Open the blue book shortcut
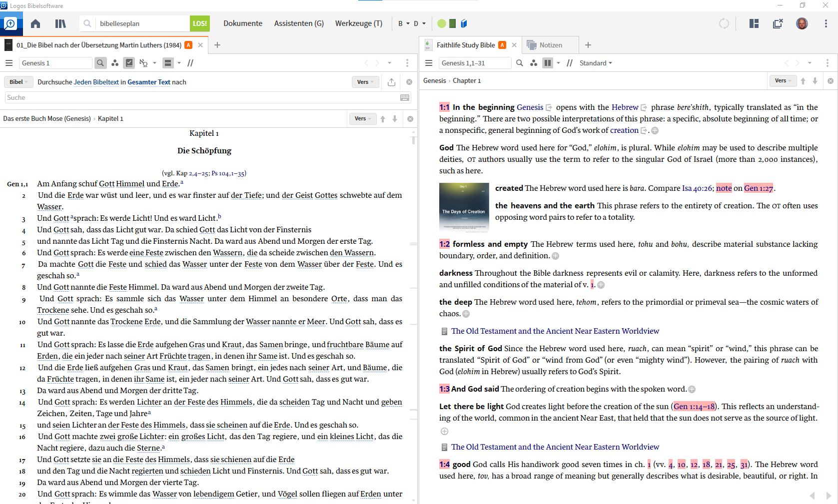Image resolution: width=838 pixels, height=504 pixels. pos(464,23)
